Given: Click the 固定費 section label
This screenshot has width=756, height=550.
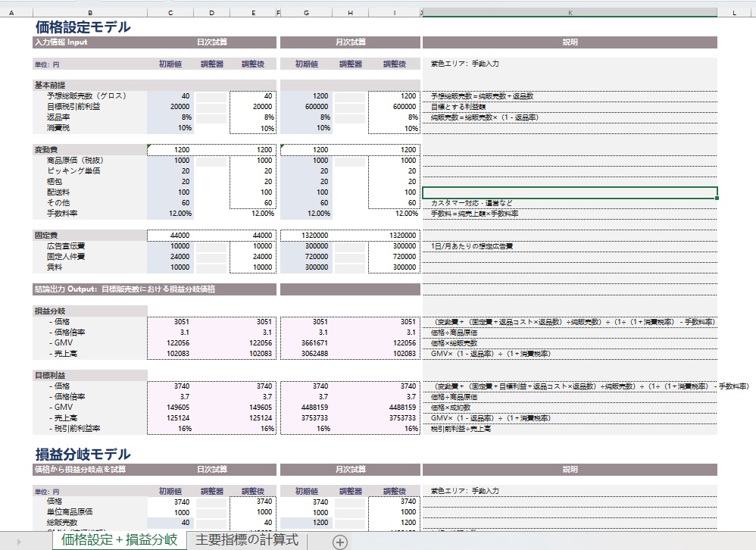Looking at the screenshot, I should tap(89, 236).
